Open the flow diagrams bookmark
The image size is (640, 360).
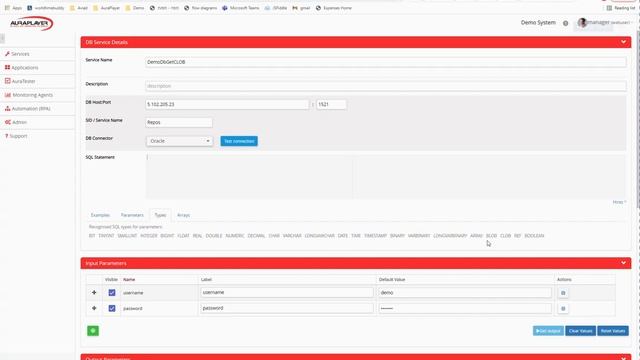pos(200,8)
